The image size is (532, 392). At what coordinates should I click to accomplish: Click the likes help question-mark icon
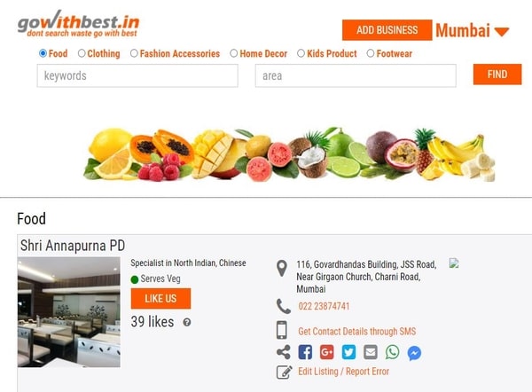pyautogui.click(x=186, y=322)
